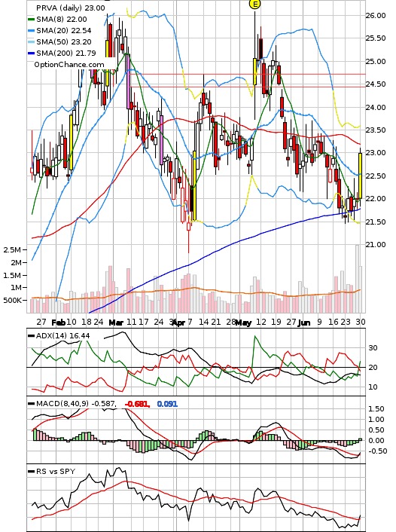This screenshot has width=396, height=532.
Task: Click the ADX axis value 20
Action: click(x=373, y=368)
